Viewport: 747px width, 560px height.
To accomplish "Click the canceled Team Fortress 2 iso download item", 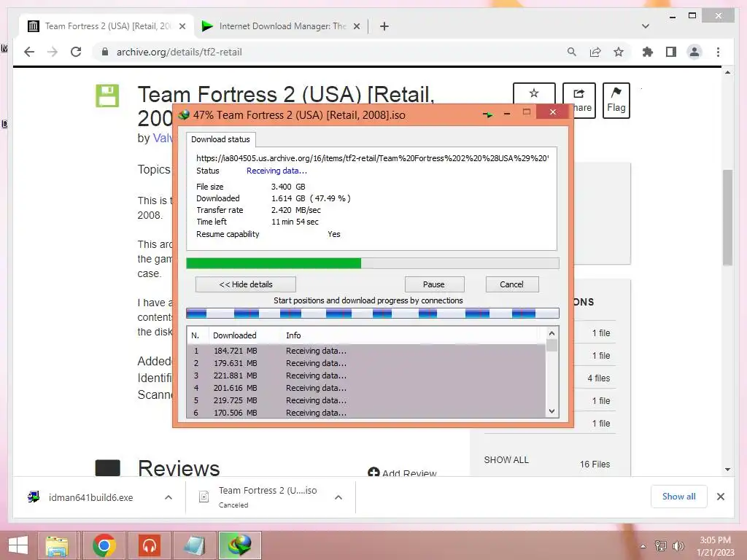I will [x=267, y=497].
